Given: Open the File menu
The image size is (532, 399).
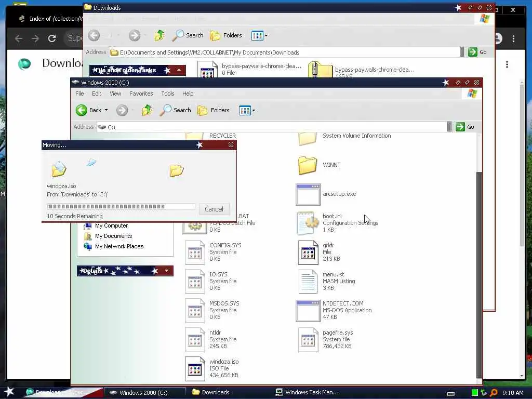Looking at the screenshot, I should pos(79,94).
